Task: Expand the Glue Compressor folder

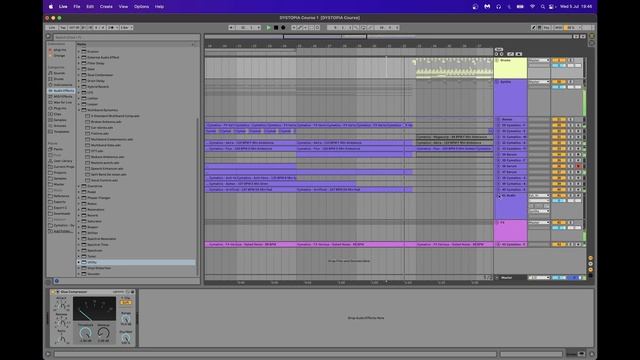Action: (x=79, y=75)
